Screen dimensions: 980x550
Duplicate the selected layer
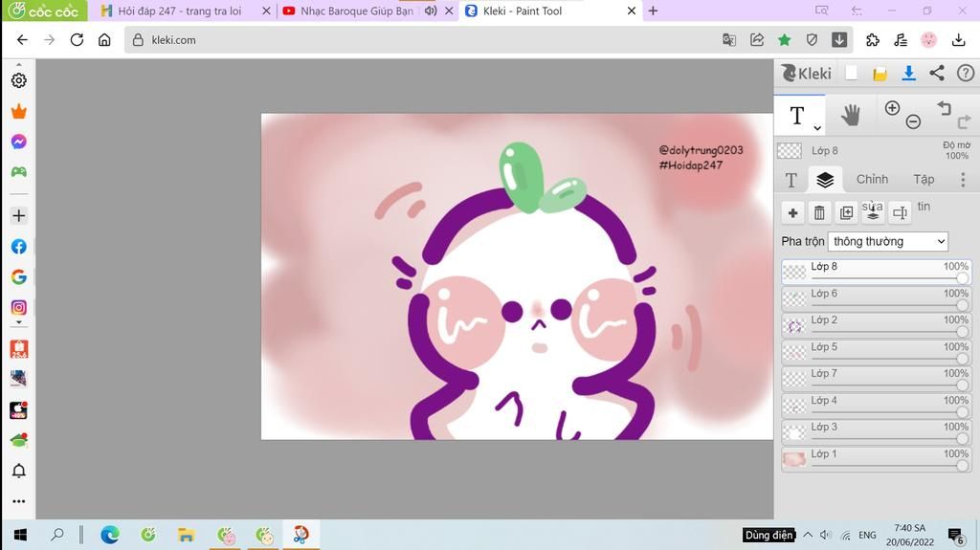[x=846, y=213]
